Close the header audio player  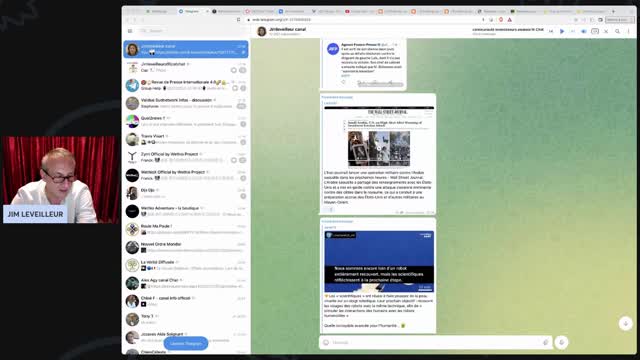point(606,31)
